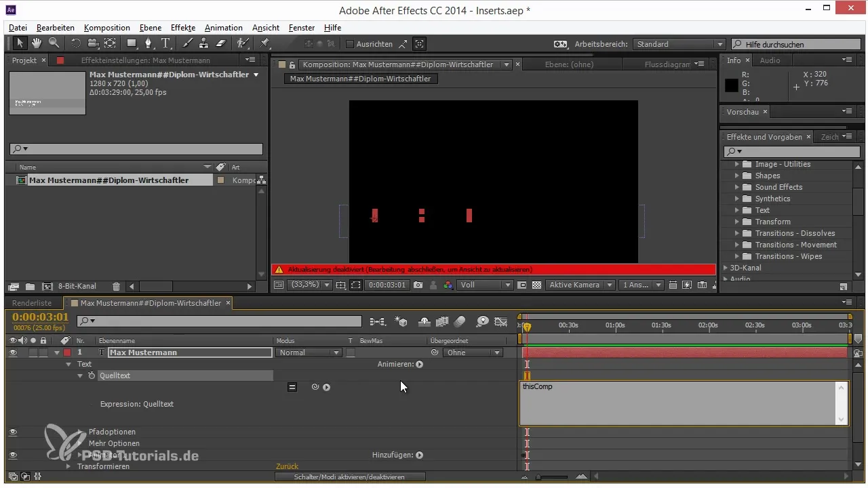Click the snapshot camera icon in viewer
The width and height of the screenshot is (868, 488).
[x=418, y=285]
